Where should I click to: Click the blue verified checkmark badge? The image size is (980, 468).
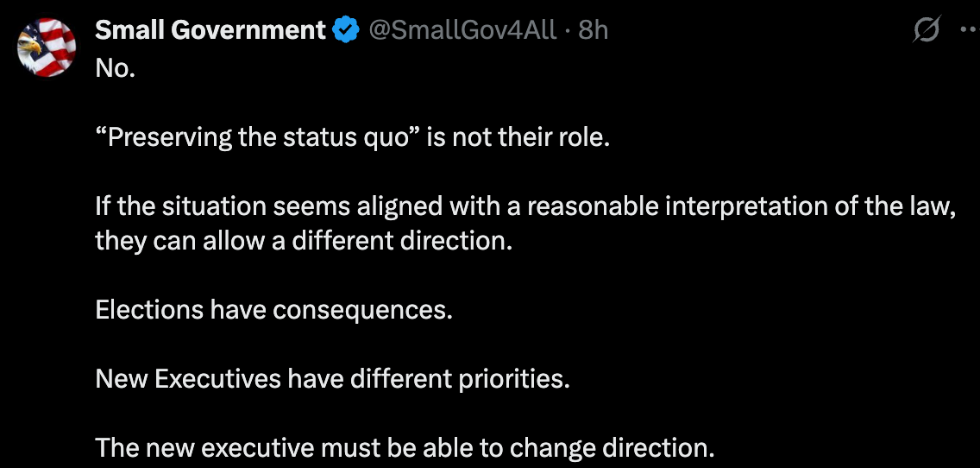point(345,30)
